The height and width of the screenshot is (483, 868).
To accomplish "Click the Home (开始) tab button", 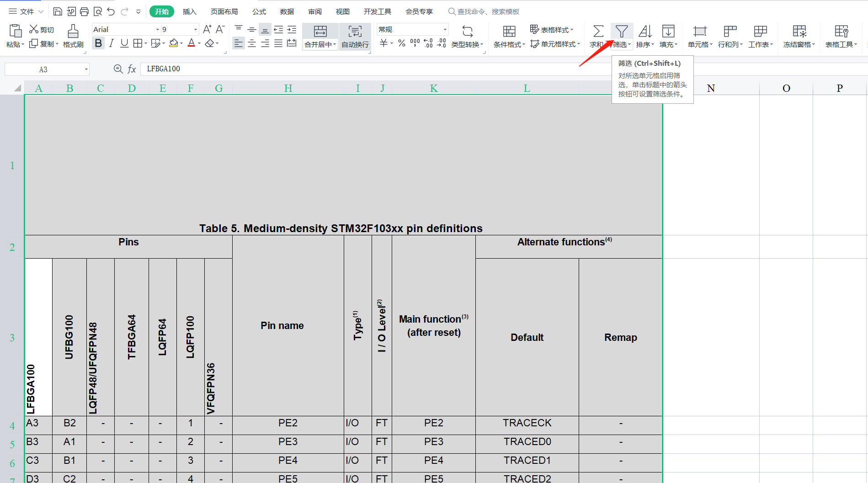I will (x=162, y=11).
